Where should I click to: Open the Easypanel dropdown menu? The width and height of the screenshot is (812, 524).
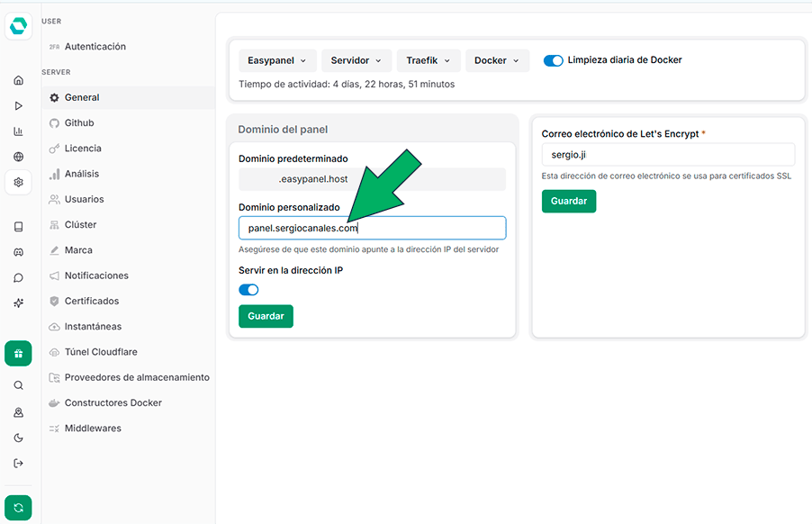277,60
